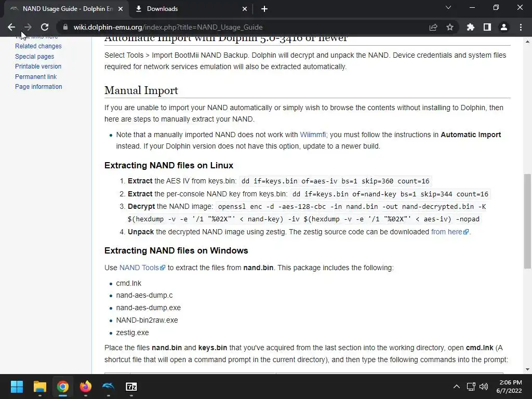Image resolution: width=532 pixels, height=399 pixels.
Task: Open the Related changes sidebar link
Action: pos(38,46)
